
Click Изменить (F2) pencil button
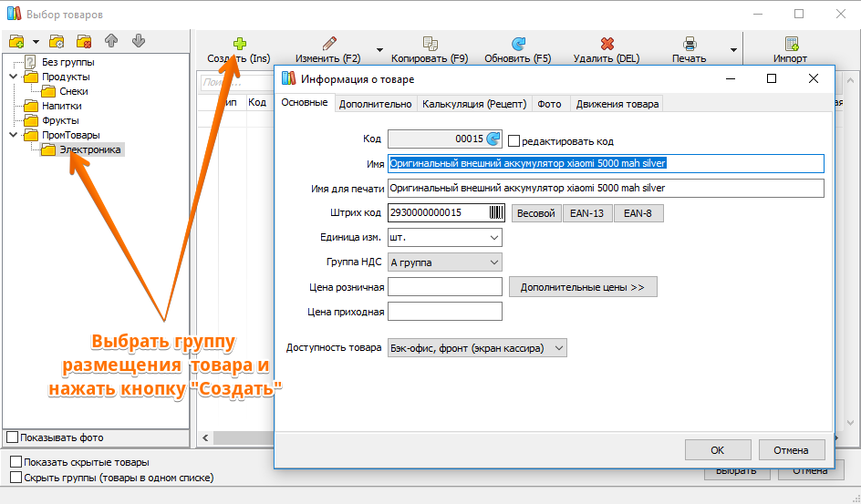coord(328,50)
